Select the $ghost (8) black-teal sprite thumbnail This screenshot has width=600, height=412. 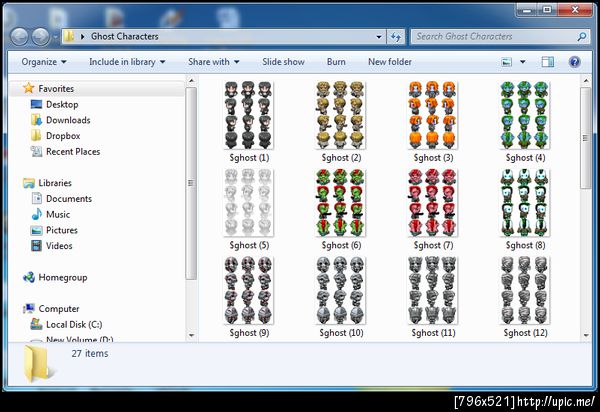tap(525, 203)
